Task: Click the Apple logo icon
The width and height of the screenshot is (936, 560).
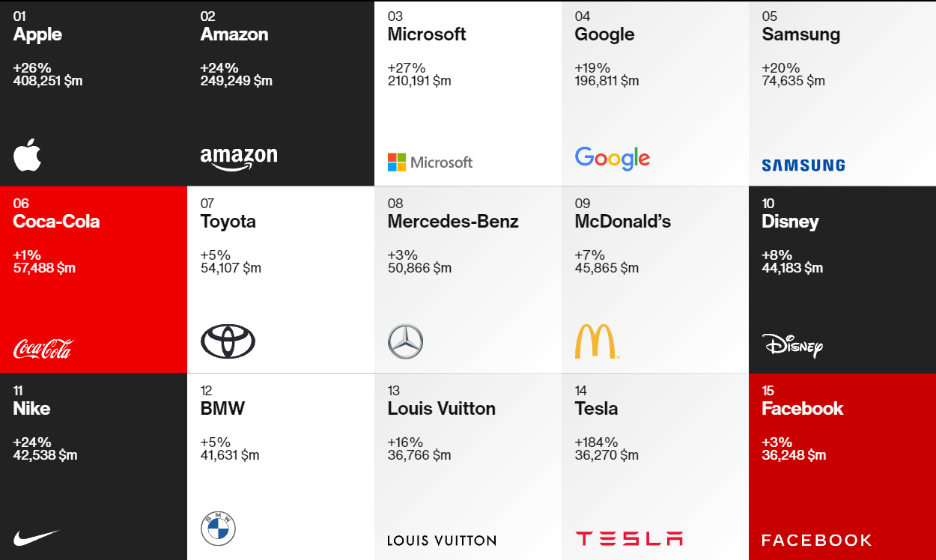Action: 27,155
